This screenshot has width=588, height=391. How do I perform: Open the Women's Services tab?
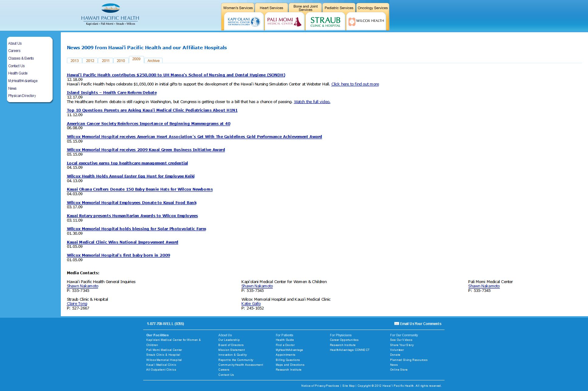pos(238,8)
